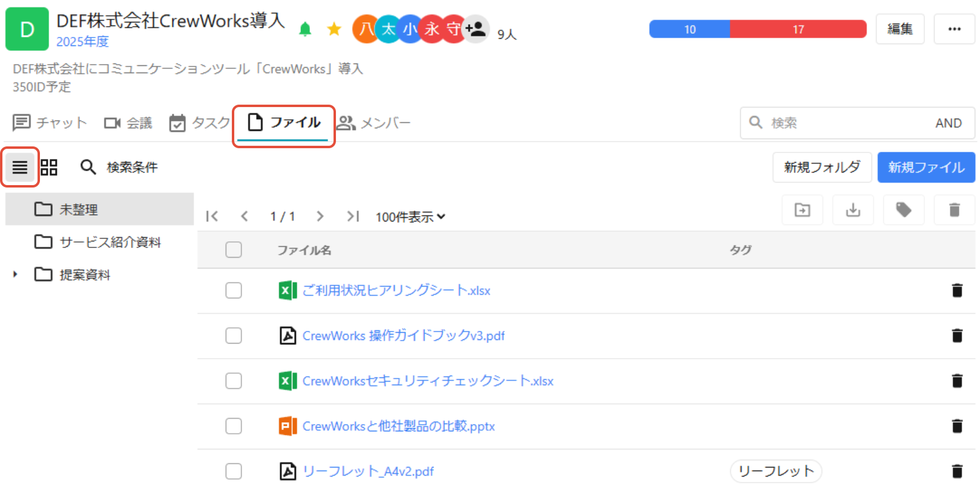Select the 提案資料 folder
Viewport: 980px width, 493px height.
[99, 275]
